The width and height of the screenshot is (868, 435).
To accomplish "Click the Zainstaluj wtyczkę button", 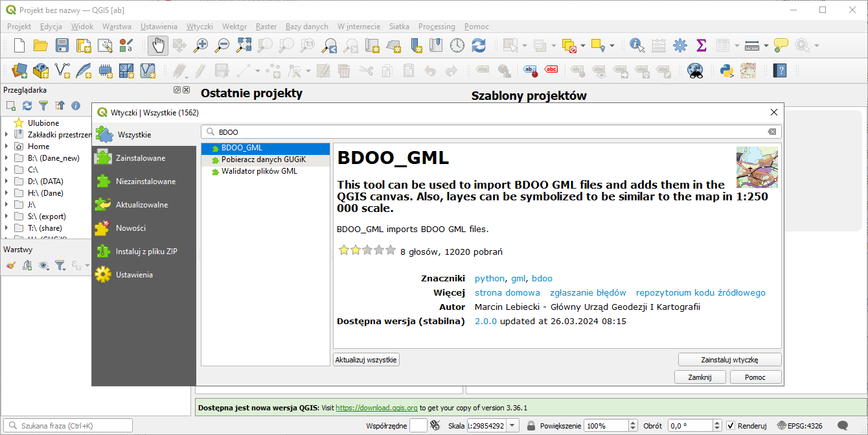I will (x=729, y=359).
